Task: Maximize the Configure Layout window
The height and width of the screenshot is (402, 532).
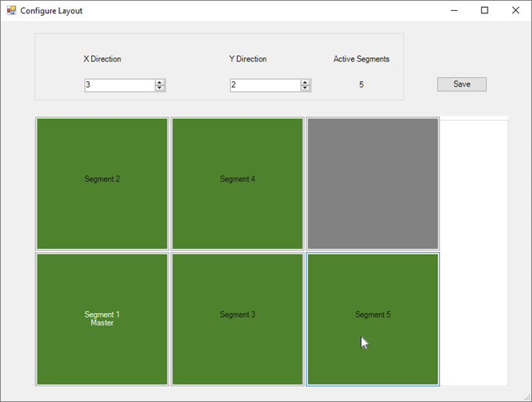Action: coord(485,10)
